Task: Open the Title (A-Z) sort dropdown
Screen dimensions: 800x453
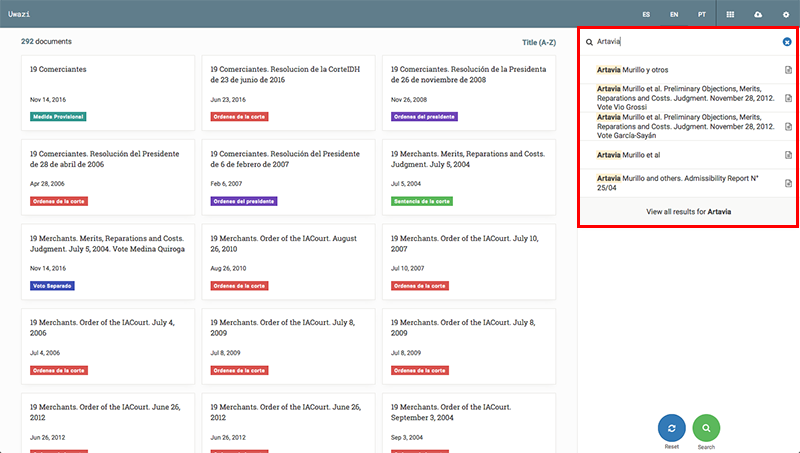Action: point(538,43)
